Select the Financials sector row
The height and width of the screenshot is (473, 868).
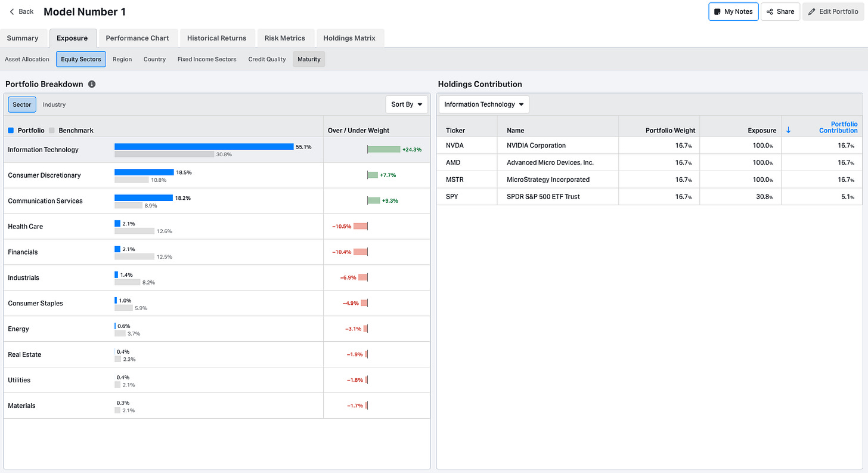[x=217, y=252]
